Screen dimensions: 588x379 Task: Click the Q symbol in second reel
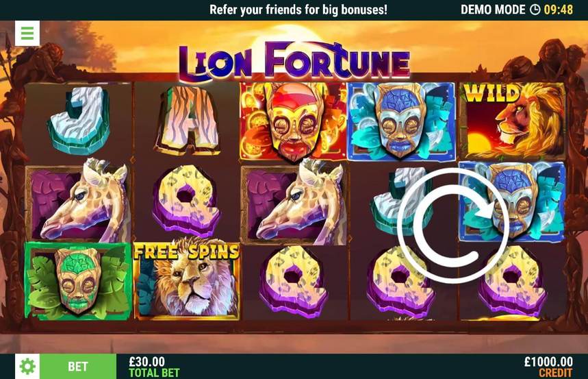pos(186,200)
